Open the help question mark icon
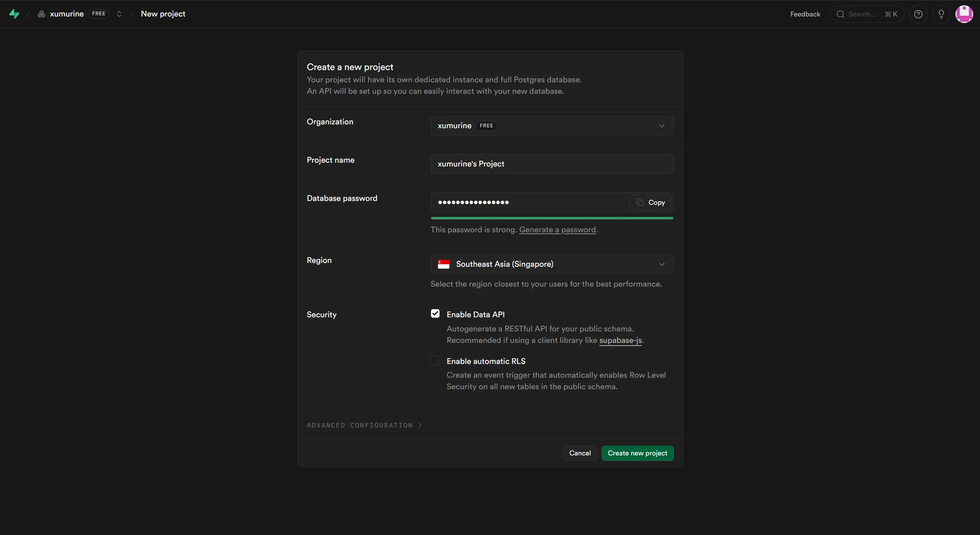The image size is (980, 535). (x=918, y=14)
